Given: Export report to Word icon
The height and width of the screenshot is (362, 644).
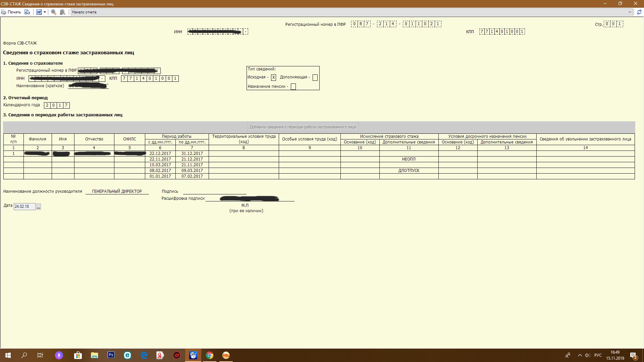Looking at the screenshot, I should 39,12.
